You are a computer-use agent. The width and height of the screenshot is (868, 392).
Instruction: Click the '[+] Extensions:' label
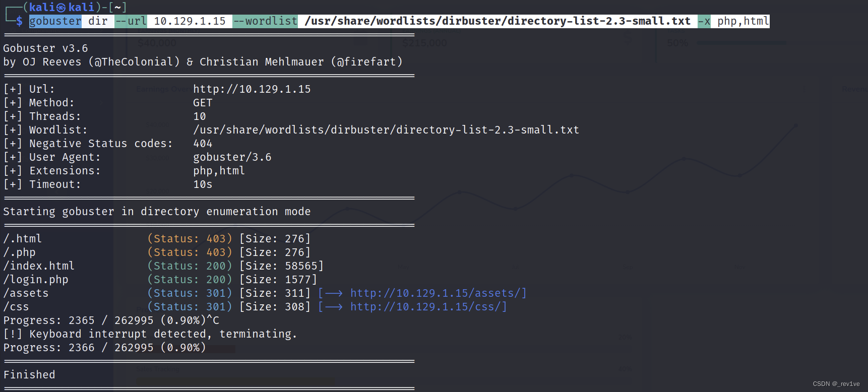[x=52, y=171]
